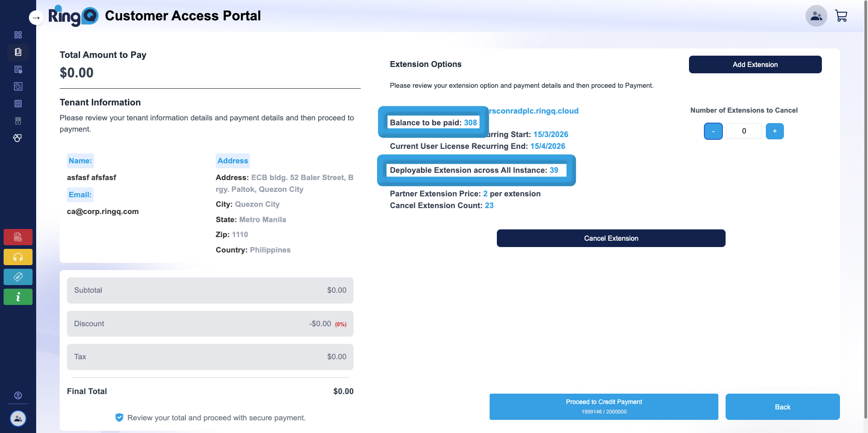Image resolution: width=868 pixels, height=433 pixels.
Task: Open the red billing statement icon
Action: 18,237
